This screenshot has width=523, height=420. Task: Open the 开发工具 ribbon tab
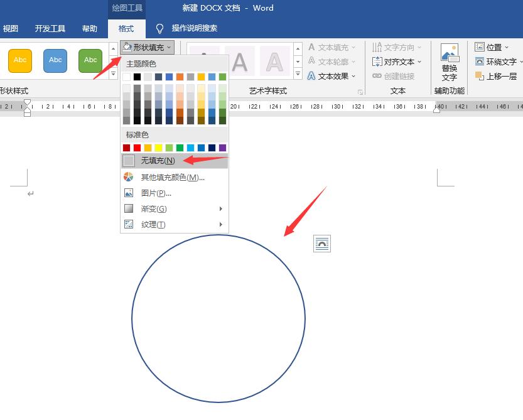pyautogui.click(x=50, y=28)
